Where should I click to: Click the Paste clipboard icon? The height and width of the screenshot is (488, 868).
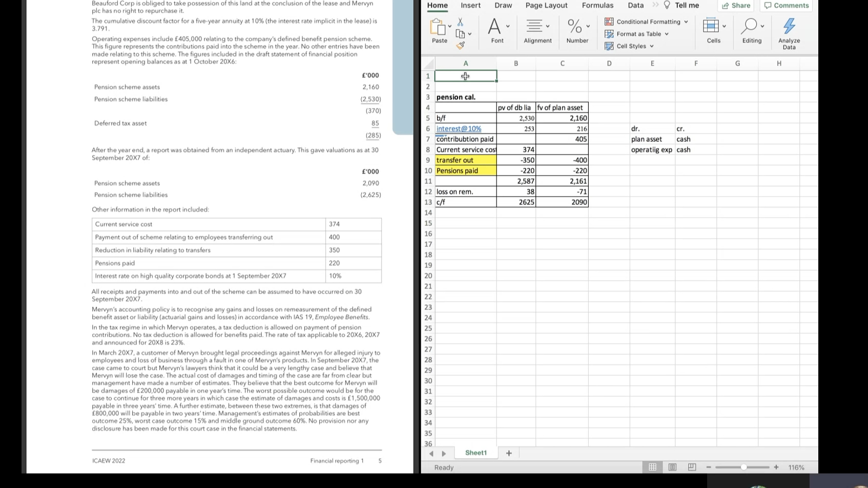437,26
